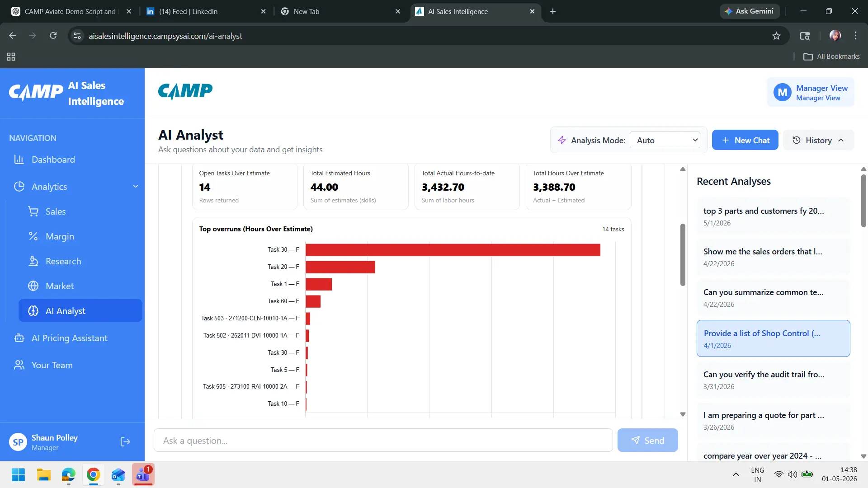Open analysis 'Can you summarize common te...'
The height and width of the screenshot is (488, 868).
click(x=773, y=297)
